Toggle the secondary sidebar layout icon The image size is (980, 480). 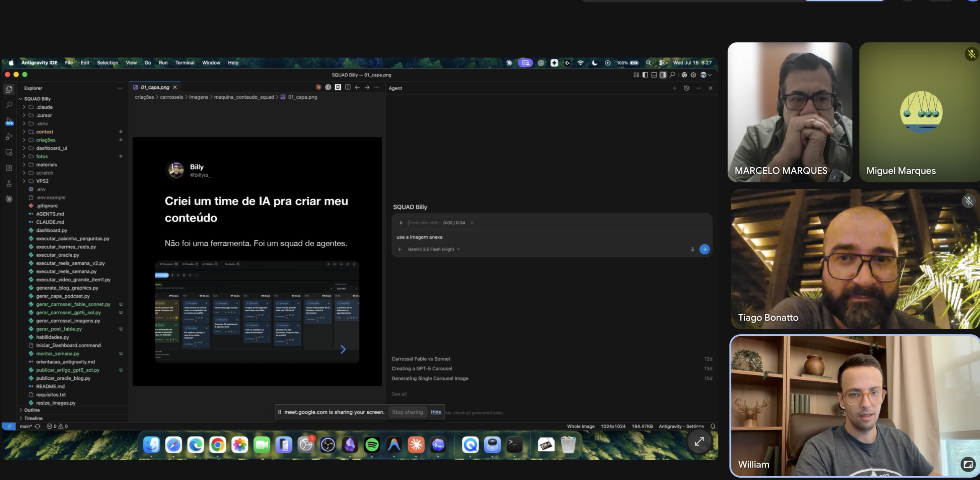coord(663,75)
